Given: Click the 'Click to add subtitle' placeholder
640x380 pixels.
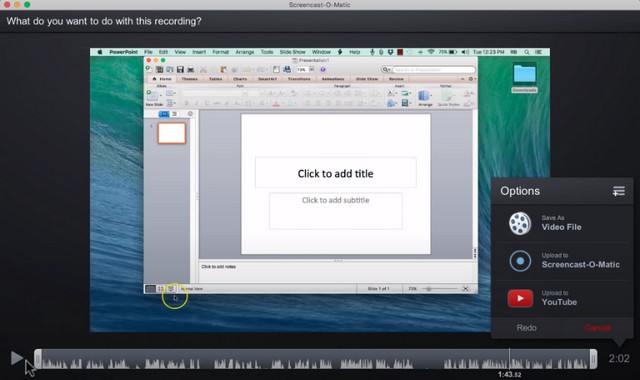Looking at the screenshot, I should click(336, 211).
